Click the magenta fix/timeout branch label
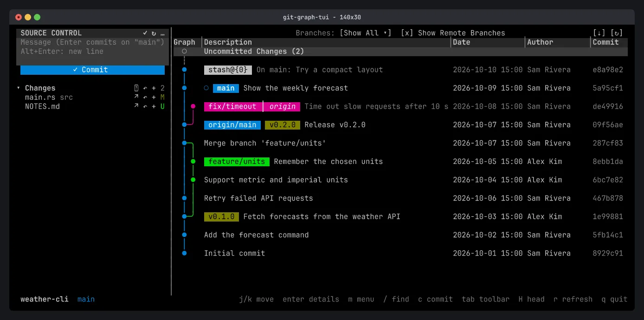The image size is (644, 320). click(233, 106)
